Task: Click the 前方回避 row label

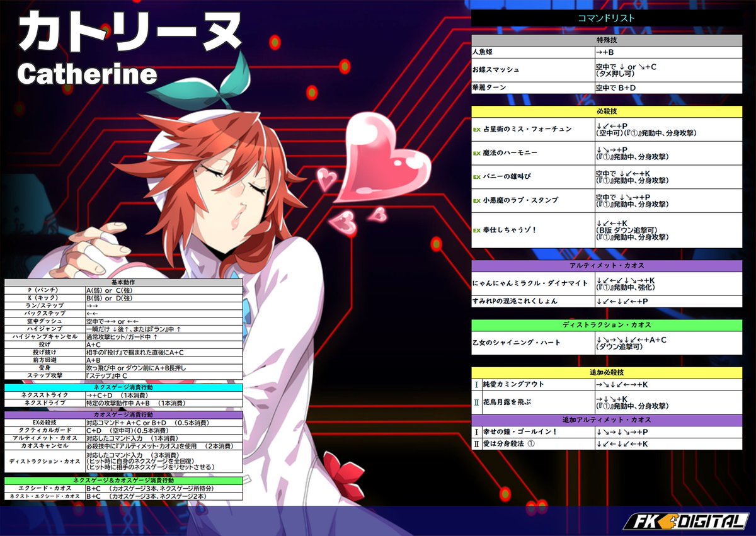Action: tap(45, 360)
